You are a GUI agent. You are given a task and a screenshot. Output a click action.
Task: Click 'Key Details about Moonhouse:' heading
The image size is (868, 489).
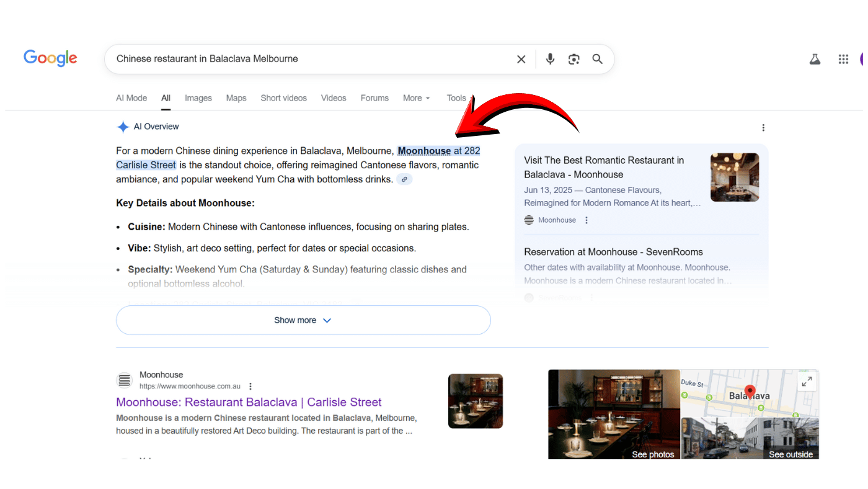click(x=185, y=203)
